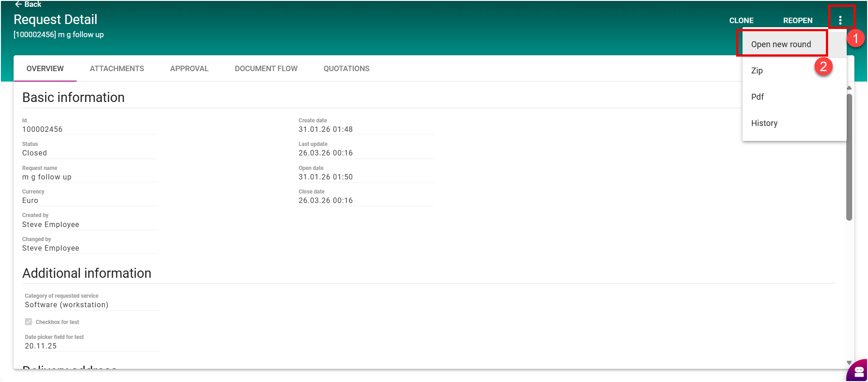Select Open new round menu option
The height and width of the screenshot is (382, 868).
pos(781,44)
